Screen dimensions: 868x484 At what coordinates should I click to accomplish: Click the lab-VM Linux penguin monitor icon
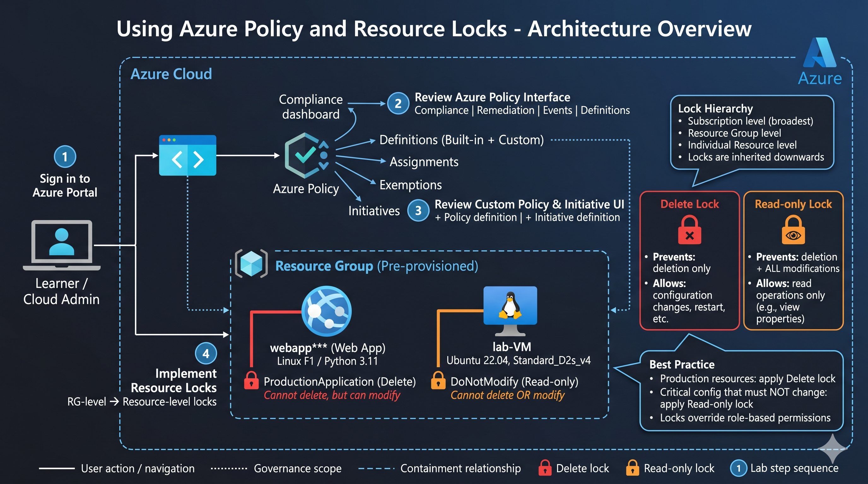pos(510,311)
